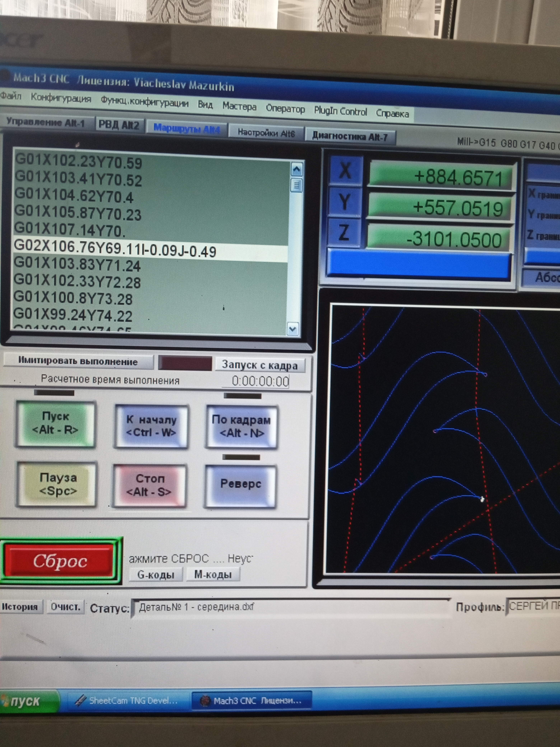Click the К началу rewind button
This screenshot has width=560, height=747.
(x=151, y=426)
